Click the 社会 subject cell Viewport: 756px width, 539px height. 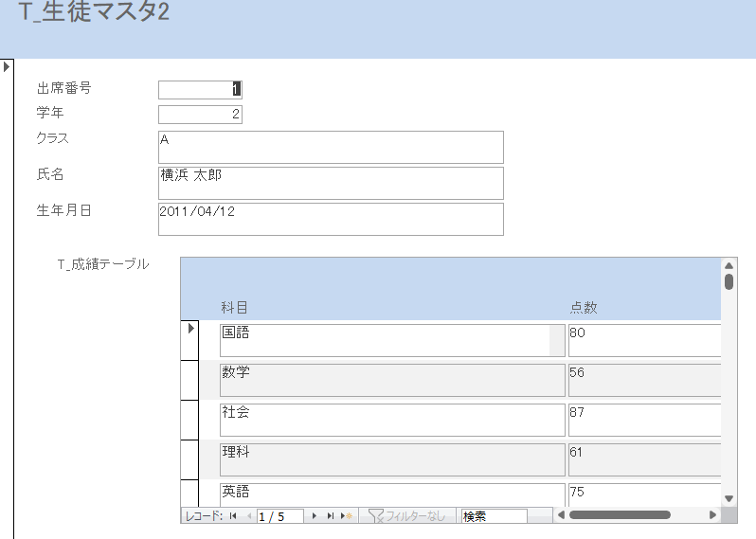(x=391, y=420)
